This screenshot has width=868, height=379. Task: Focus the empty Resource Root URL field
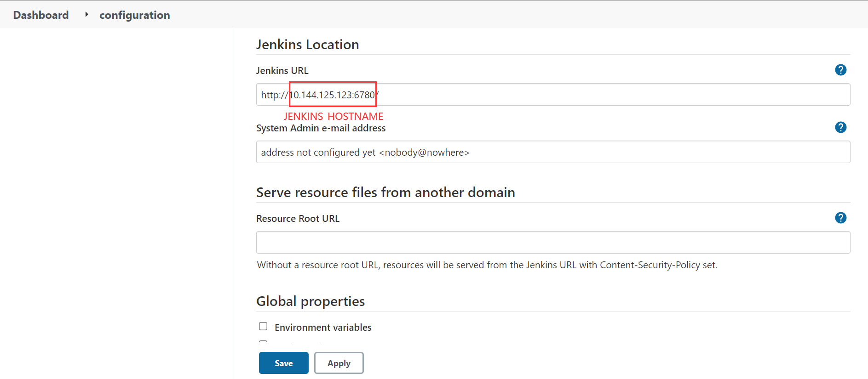[x=553, y=243]
